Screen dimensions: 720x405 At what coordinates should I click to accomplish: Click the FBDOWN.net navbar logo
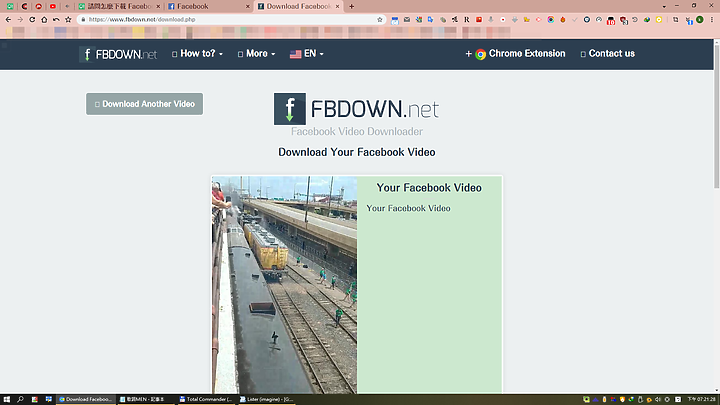[118, 54]
